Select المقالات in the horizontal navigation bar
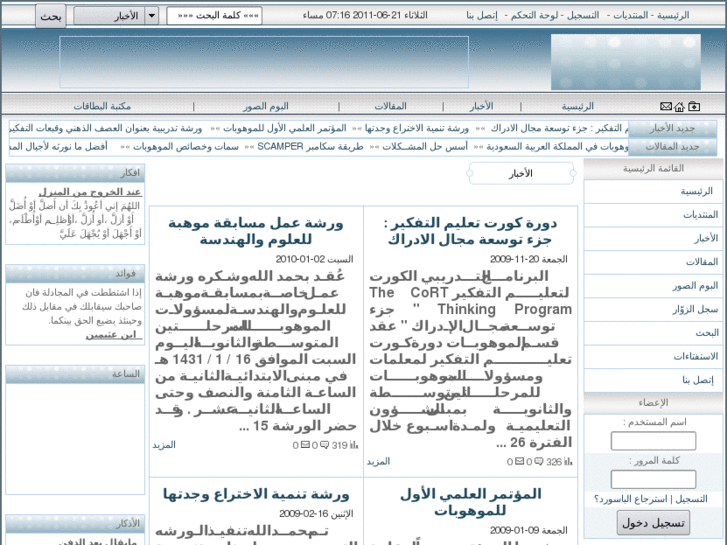727x545 pixels. coord(390,106)
